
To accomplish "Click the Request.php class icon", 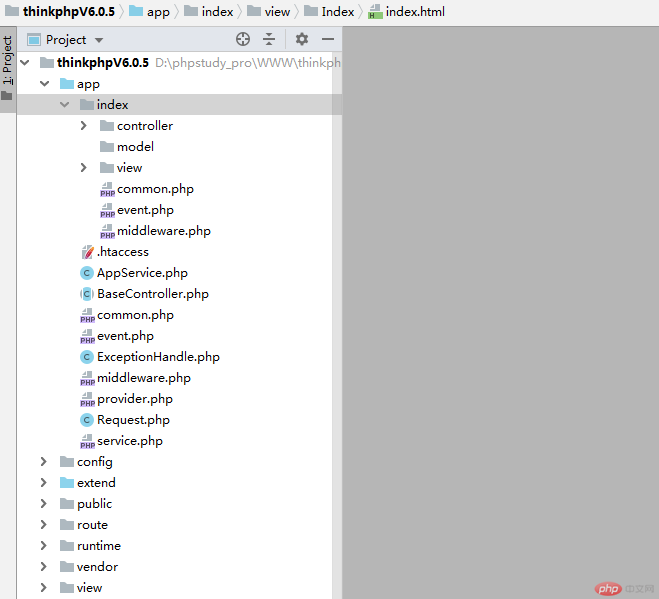I will tap(87, 420).
